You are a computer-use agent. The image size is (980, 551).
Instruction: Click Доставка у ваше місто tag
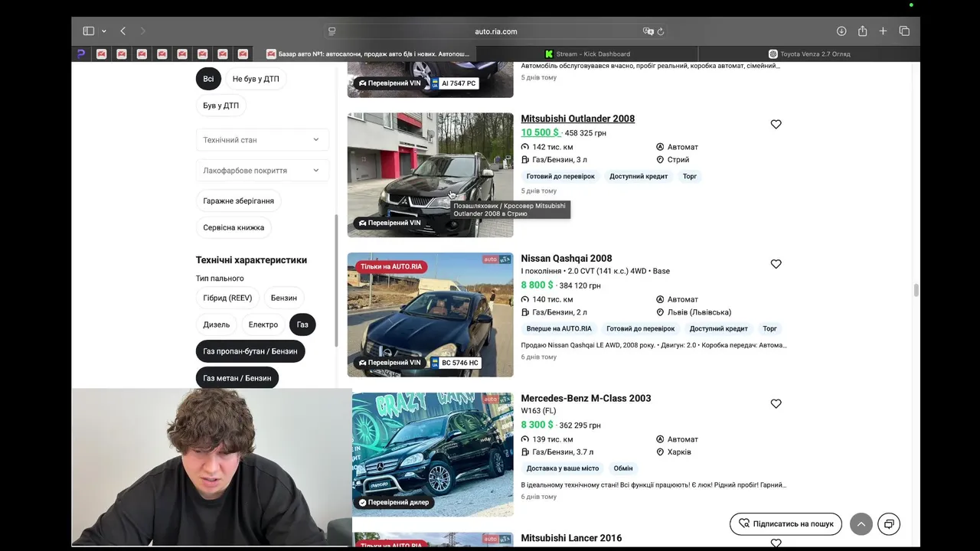click(563, 468)
